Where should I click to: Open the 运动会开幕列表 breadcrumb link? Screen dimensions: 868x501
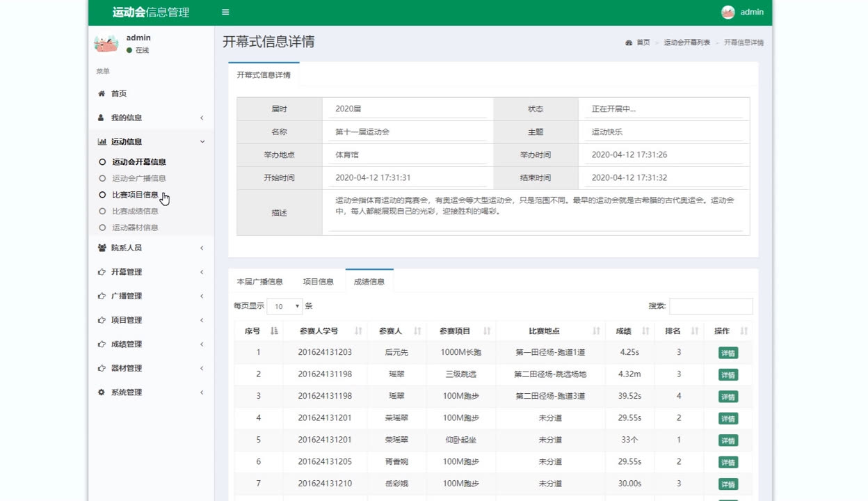tap(686, 42)
